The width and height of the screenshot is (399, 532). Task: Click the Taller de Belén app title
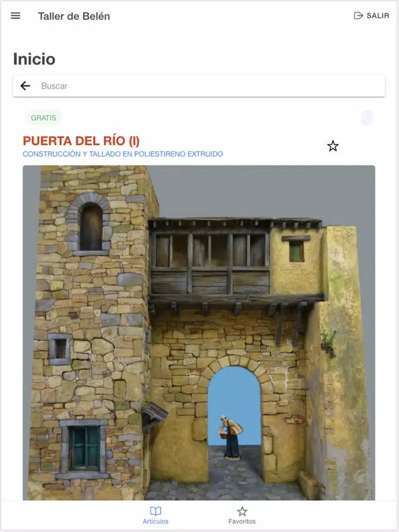(74, 16)
